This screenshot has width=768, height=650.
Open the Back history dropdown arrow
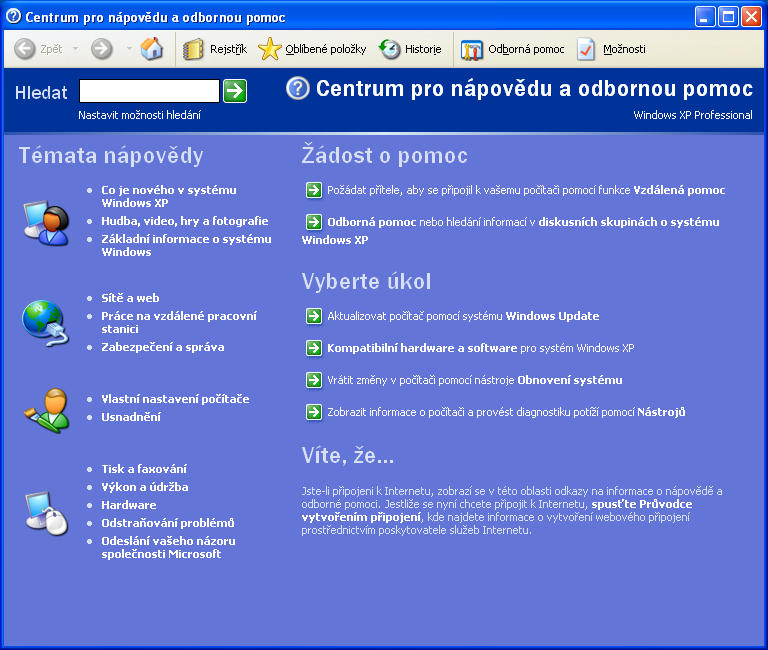click(x=75, y=48)
